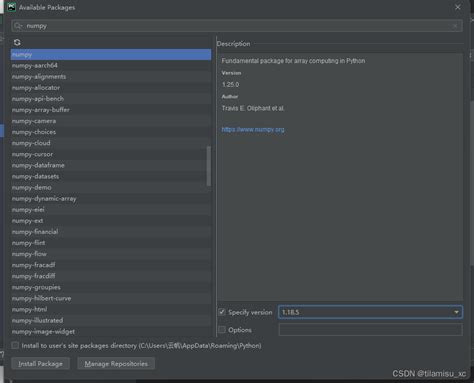Select numpy-hilbert-curve in the list
Viewport: 474px width, 383px height.
pyautogui.click(x=111, y=298)
